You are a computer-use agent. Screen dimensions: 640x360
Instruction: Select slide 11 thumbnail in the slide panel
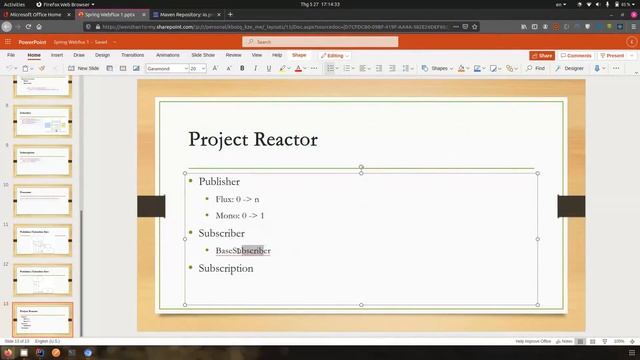[42, 240]
